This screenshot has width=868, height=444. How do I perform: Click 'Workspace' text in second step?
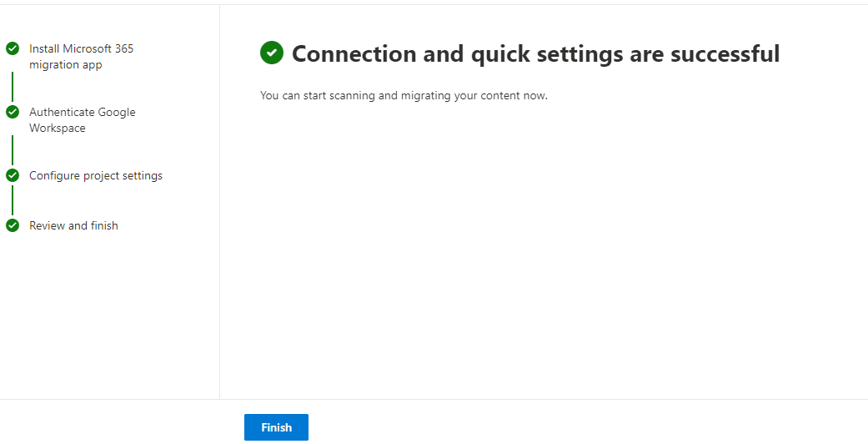point(58,129)
